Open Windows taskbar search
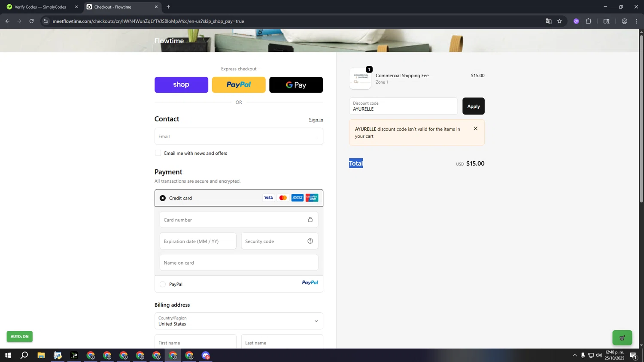Image resolution: width=644 pixels, height=362 pixels. 24,356
